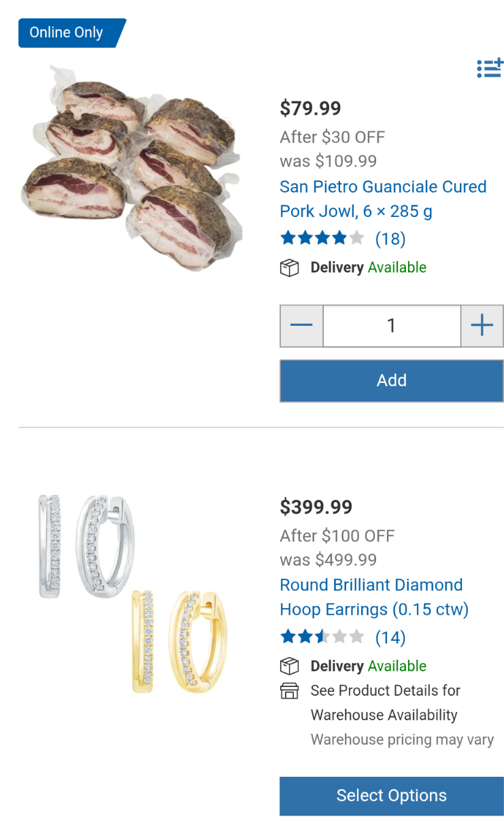View the diamond hoop earrings image
Viewport: 504px width, 838px height.
click(133, 592)
